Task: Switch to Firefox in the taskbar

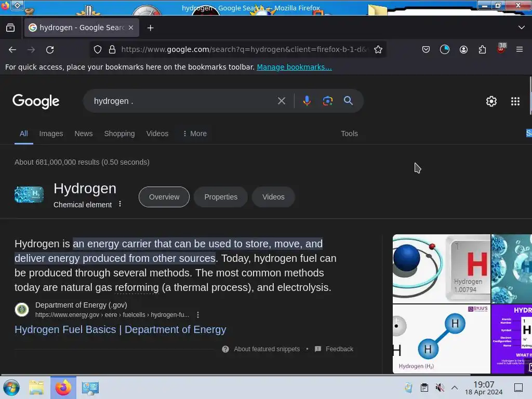Action: pyautogui.click(x=63, y=388)
